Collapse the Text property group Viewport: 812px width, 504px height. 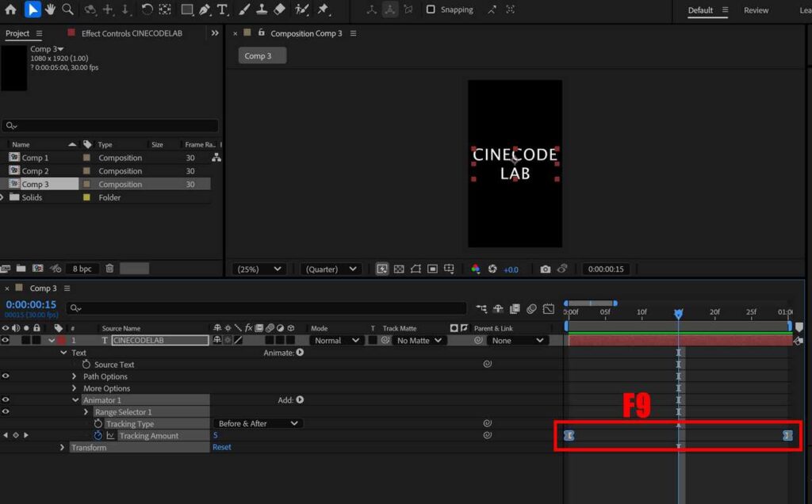(63, 353)
